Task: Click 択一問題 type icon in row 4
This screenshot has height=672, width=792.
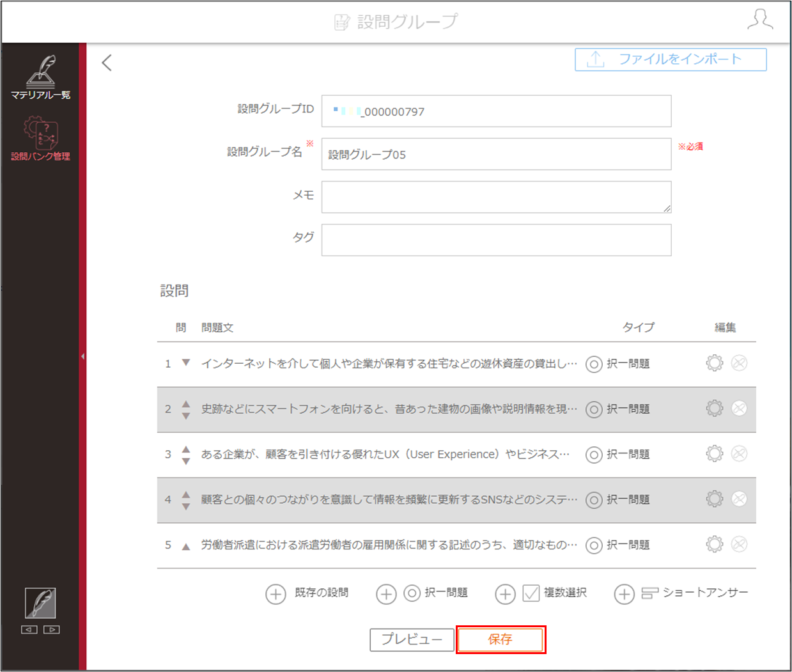Action: (594, 501)
